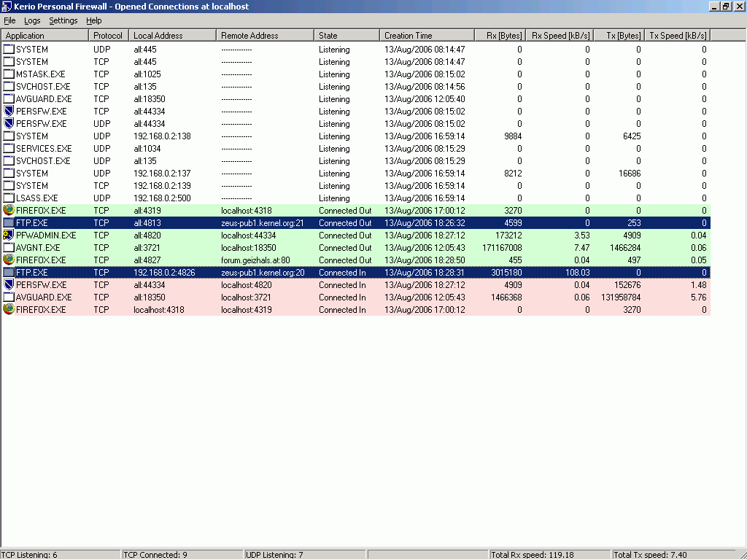Sort by the Local Address column header

(172, 35)
